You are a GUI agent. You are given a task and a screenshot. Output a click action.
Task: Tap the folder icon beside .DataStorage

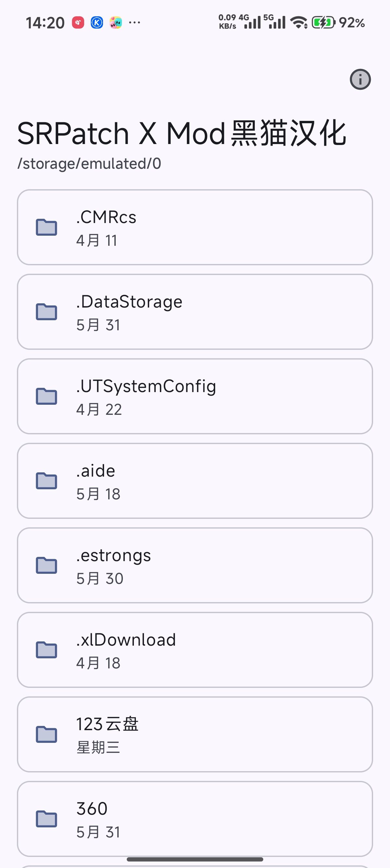click(x=46, y=312)
